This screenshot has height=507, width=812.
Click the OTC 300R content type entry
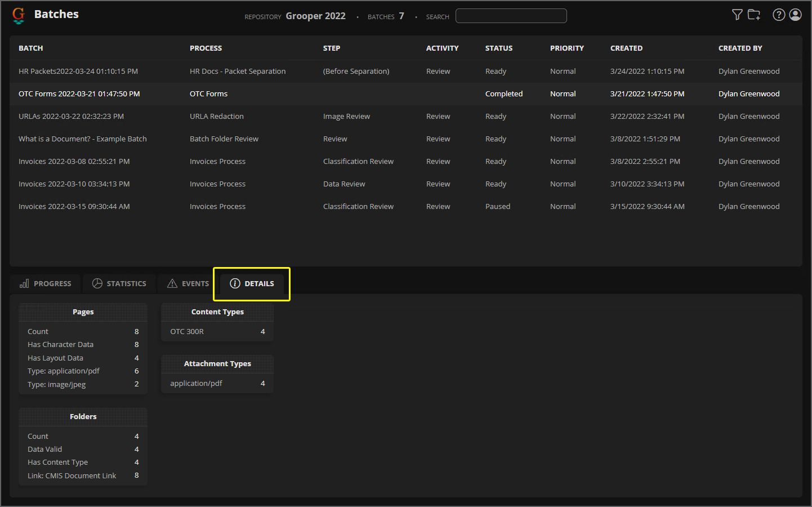(187, 332)
